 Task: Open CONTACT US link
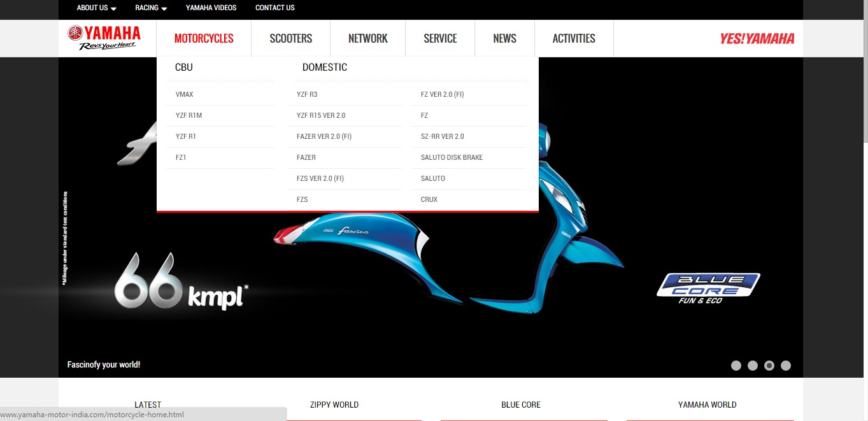click(275, 8)
